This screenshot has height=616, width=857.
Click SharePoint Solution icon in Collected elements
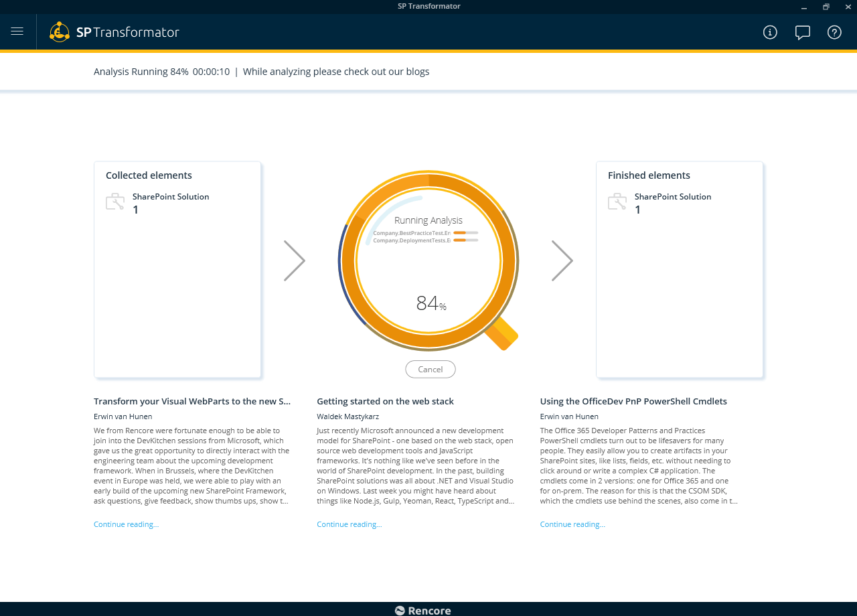pos(115,202)
